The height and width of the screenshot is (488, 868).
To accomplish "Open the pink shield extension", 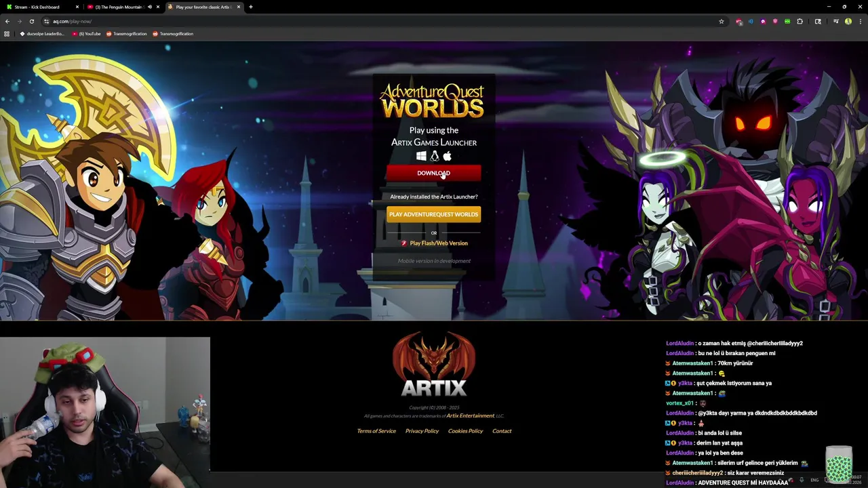I will (775, 21).
